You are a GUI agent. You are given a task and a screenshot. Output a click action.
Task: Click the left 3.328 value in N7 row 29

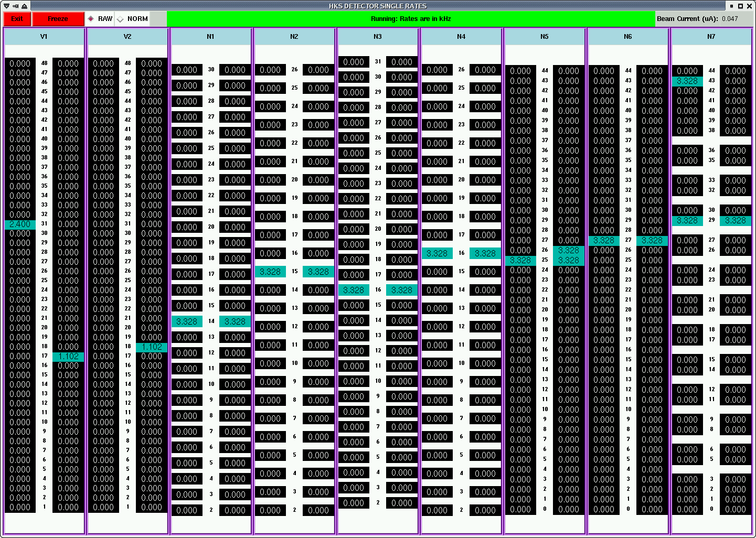pyautogui.click(x=687, y=221)
